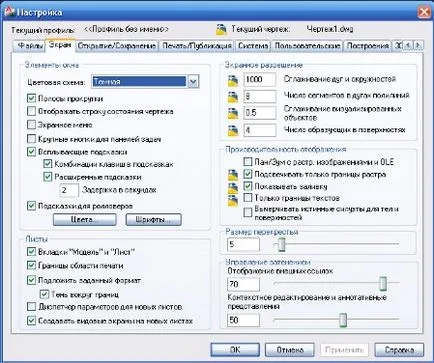
Task: Click the AutoCAD logo in the title bar
Action: (x=9, y=12)
